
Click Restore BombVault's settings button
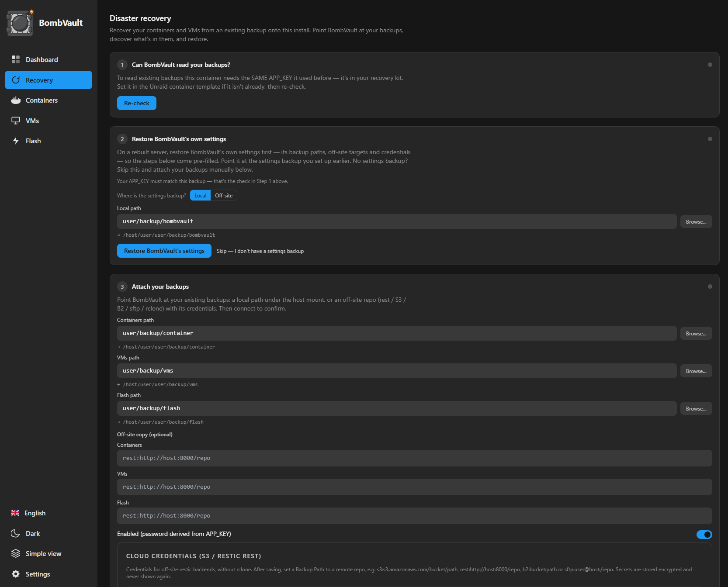tap(164, 251)
